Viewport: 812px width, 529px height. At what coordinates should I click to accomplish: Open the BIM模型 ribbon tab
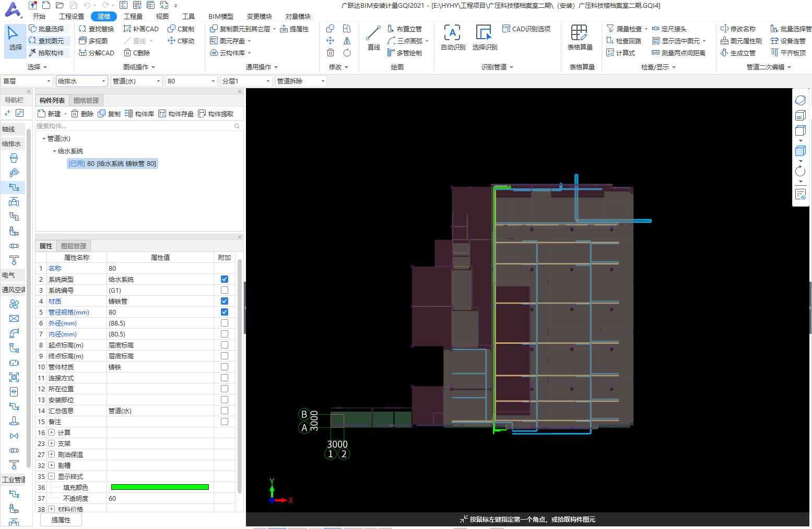pos(221,16)
